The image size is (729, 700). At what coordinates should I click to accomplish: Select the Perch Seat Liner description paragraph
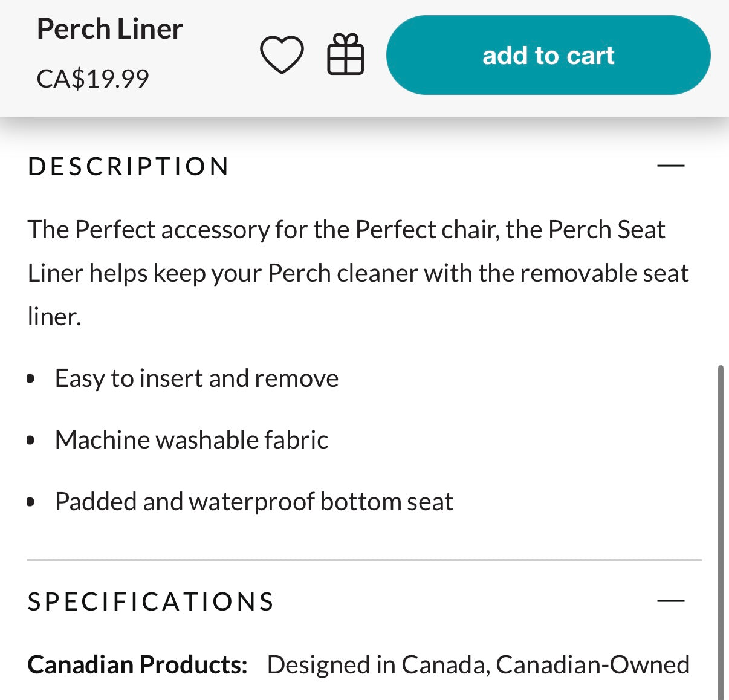(x=357, y=272)
